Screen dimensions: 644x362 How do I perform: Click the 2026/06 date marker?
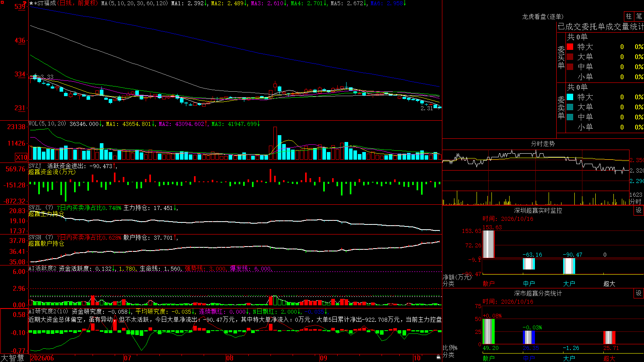point(42,358)
